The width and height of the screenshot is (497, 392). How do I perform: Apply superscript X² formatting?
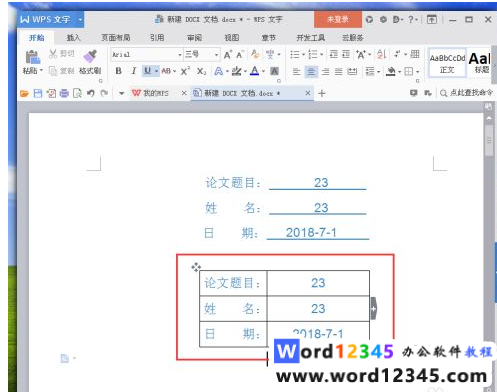pos(185,71)
